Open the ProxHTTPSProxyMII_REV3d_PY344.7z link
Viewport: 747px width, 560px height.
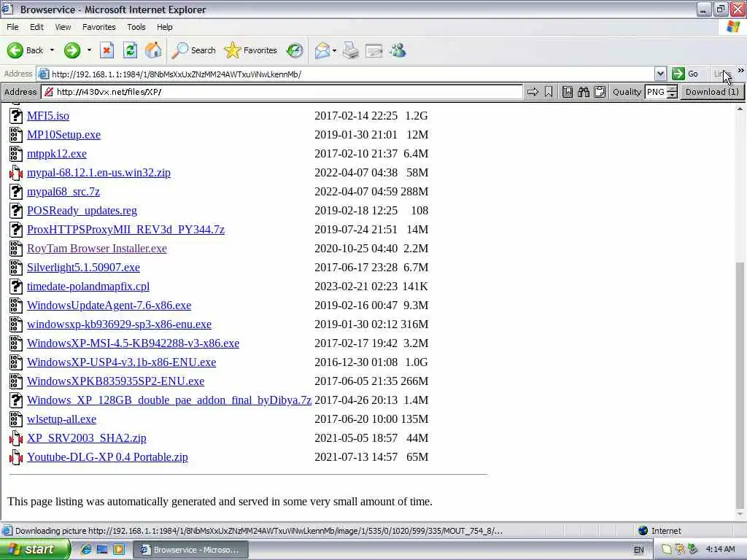[x=125, y=230]
